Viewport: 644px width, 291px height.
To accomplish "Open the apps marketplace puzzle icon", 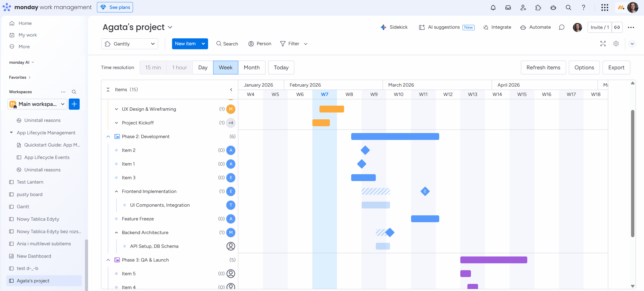I will click(x=538, y=7).
